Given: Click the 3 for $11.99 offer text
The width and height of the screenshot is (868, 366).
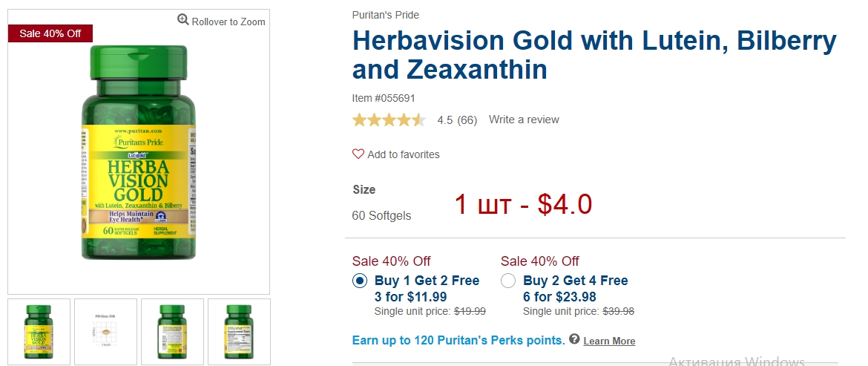Looking at the screenshot, I should click(411, 297).
